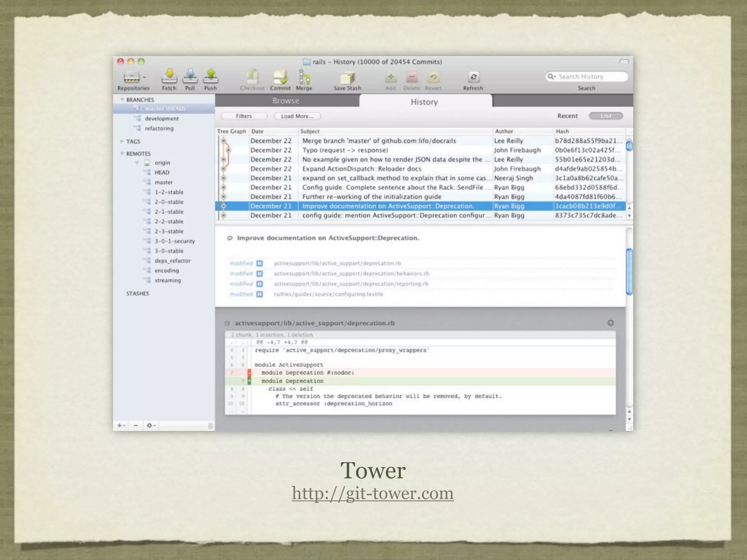Click the comment bubble icon beside commit message
The height and width of the screenshot is (560, 747).
click(x=230, y=238)
